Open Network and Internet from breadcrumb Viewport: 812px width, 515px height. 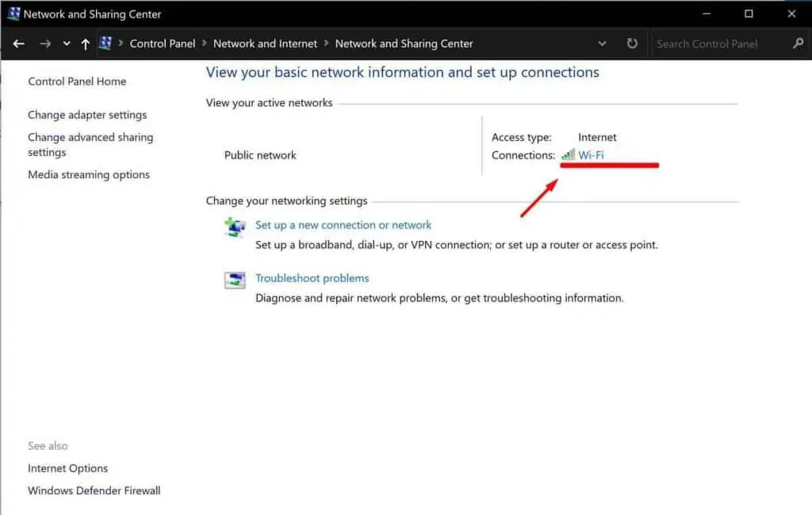tap(265, 44)
